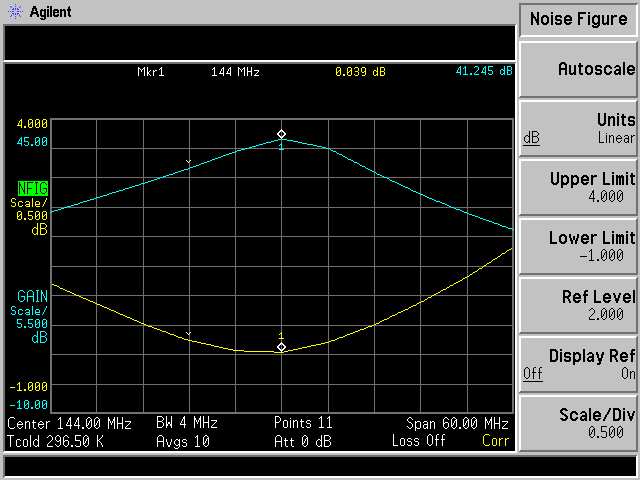
Task: Open the Upper Limit 4.000 softkey
Action: click(x=578, y=188)
